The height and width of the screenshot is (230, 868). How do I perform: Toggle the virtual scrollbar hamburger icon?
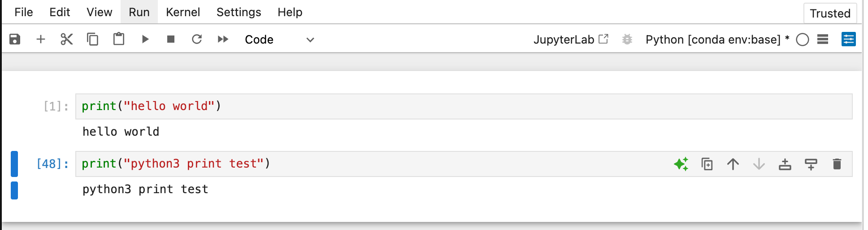(823, 39)
